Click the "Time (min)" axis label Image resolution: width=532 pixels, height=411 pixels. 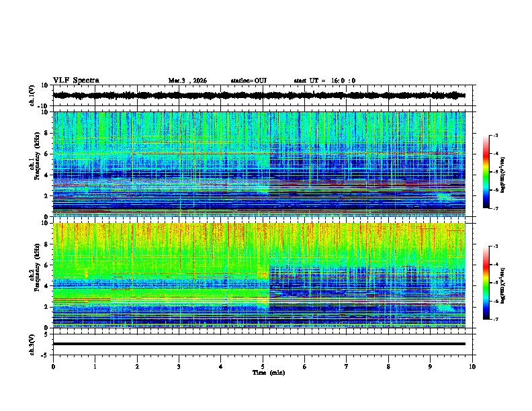269,373
